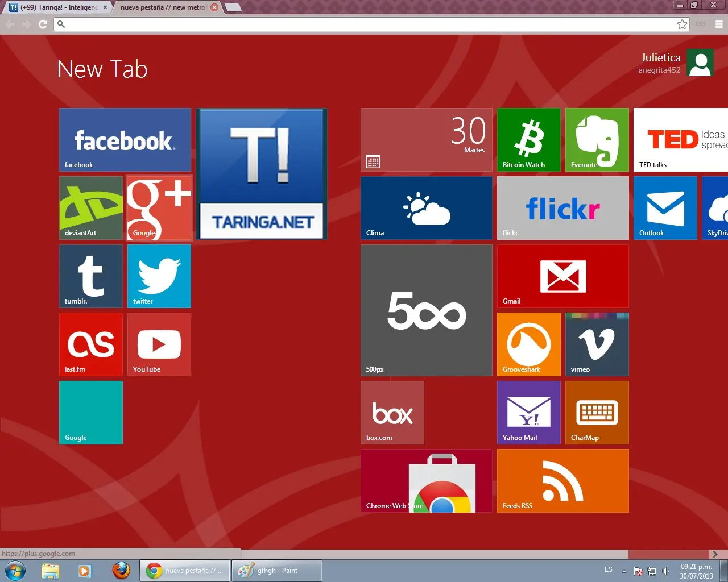Open the TED talks tile
This screenshot has height=582, width=728.
[x=681, y=140]
